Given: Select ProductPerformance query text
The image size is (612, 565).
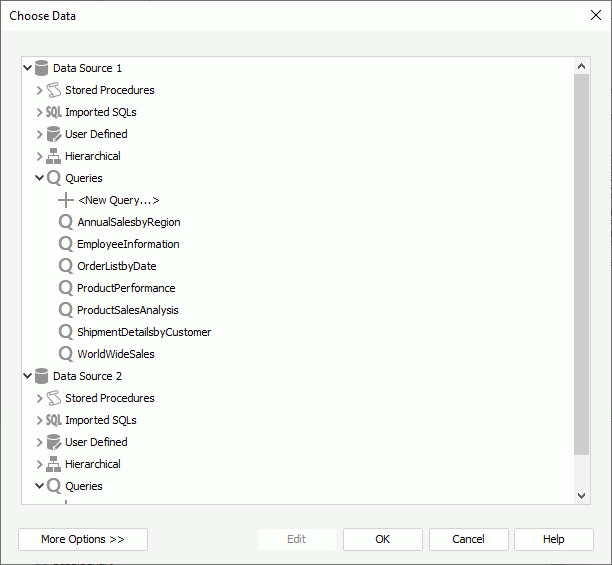Looking at the screenshot, I should [x=126, y=288].
